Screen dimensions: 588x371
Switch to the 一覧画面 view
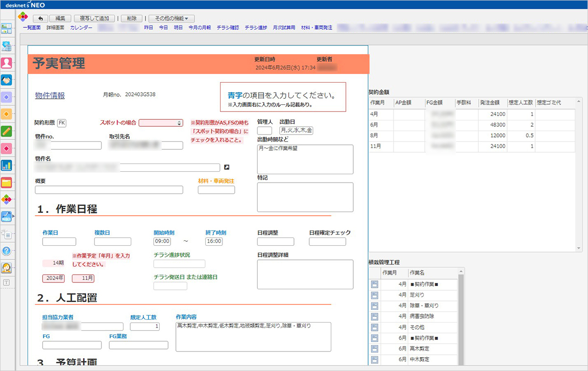[x=31, y=27]
